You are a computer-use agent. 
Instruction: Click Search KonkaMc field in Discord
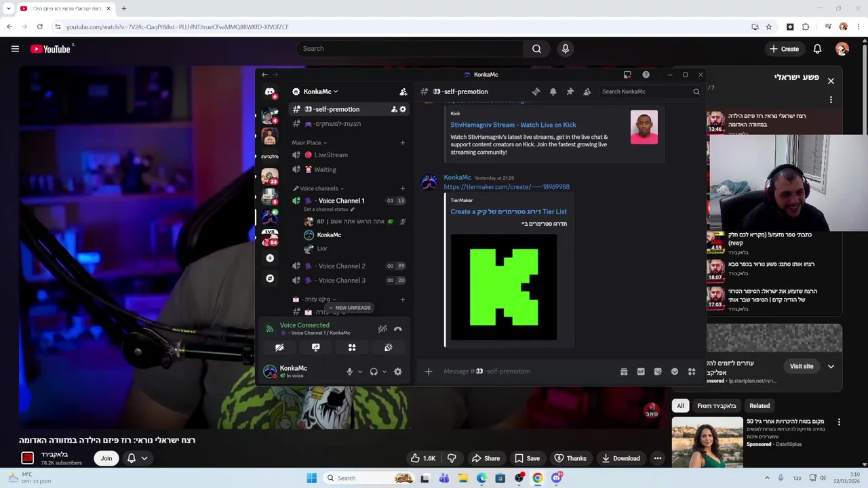tap(650, 91)
